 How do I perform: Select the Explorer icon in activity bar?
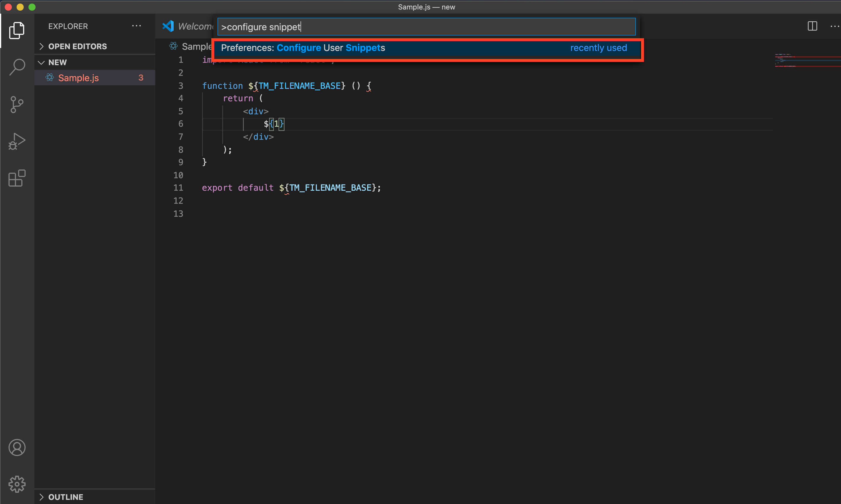[17, 31]
